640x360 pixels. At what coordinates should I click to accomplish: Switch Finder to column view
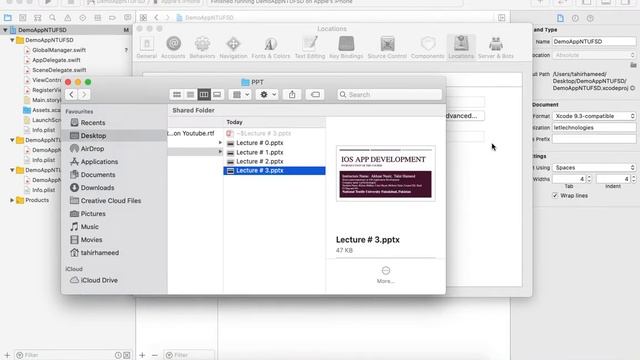(x=204, y=95)
